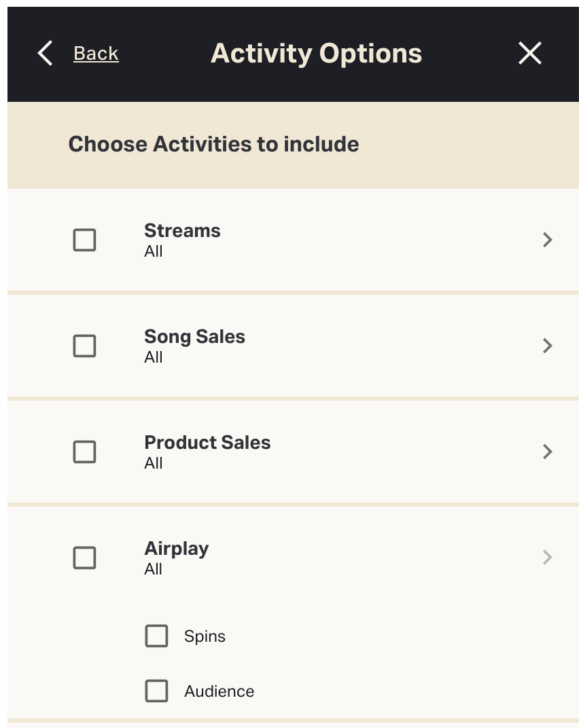Image resolution: width=579 pixels, height=728 pixels.
Task: Close the Activity Options panel
Action: (x=530, y=53)
